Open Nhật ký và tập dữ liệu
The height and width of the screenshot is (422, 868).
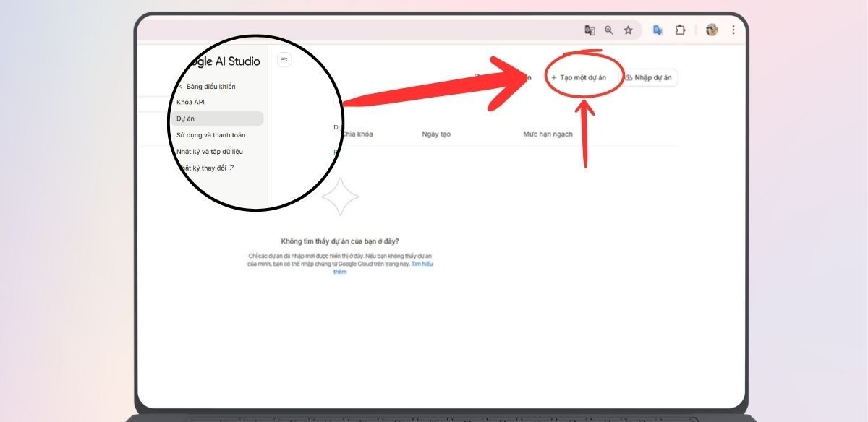tap(209, 152)
